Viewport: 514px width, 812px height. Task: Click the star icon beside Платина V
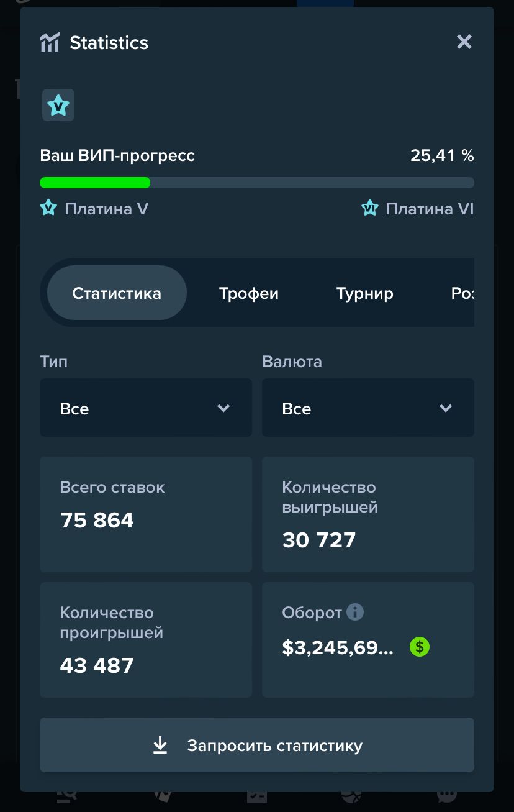click(48, 208)
